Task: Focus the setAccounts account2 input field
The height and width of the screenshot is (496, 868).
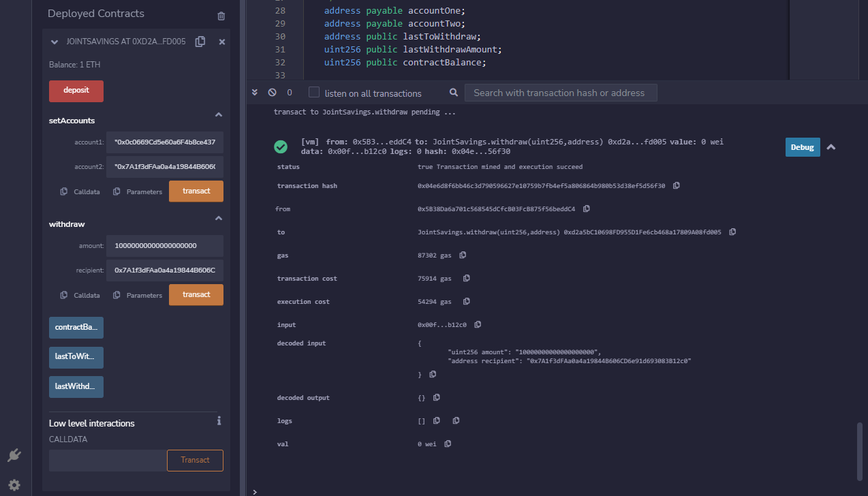Action: pos(165,167)
